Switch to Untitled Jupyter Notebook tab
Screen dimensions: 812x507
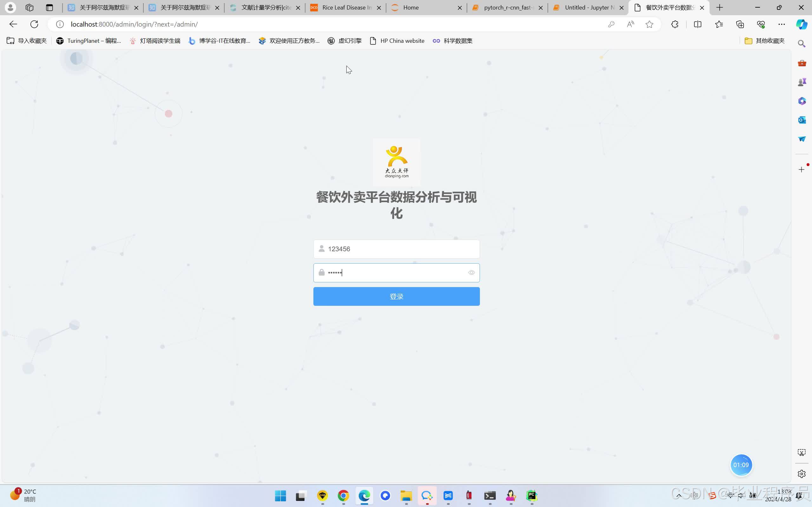[589, 7]
